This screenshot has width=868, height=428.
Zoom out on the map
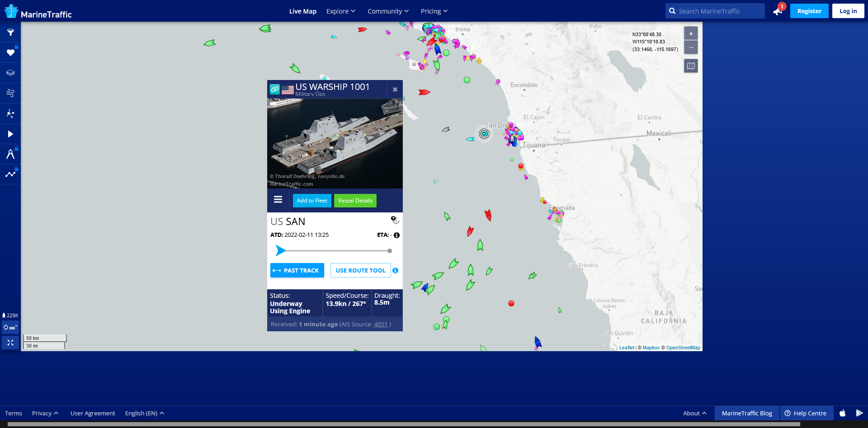[691, 47]
